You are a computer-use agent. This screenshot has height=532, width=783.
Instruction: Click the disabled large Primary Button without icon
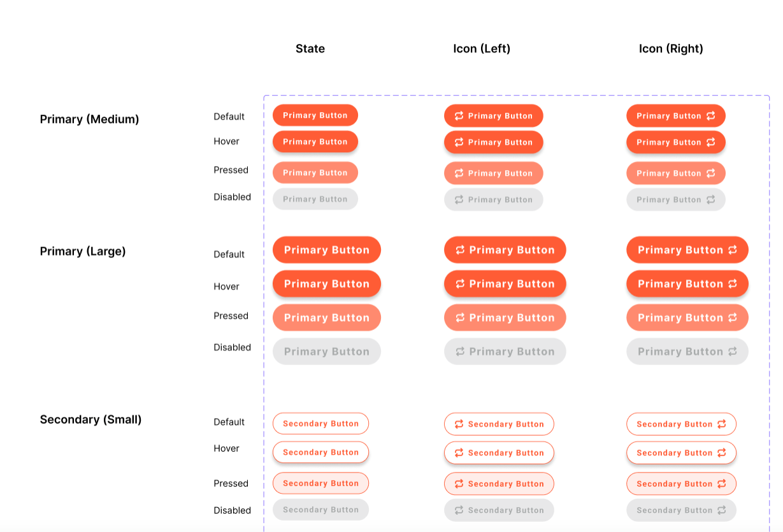[x=326, y=351]
